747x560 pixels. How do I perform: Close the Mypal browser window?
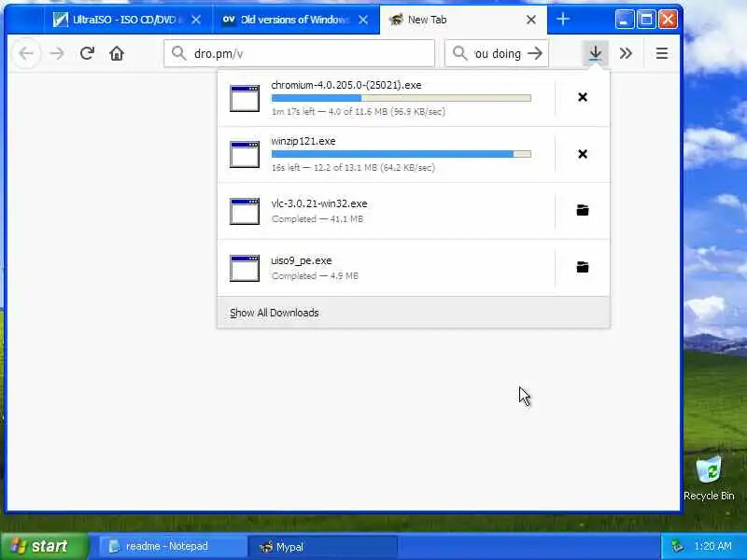[x=668, y=20]
